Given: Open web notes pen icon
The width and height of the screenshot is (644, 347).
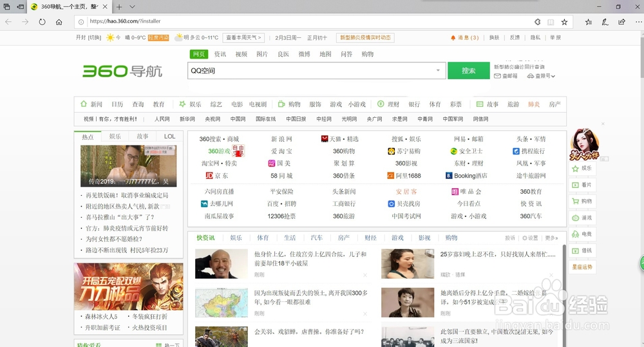Looking at the screenshot, I should (x=605, y=22).
